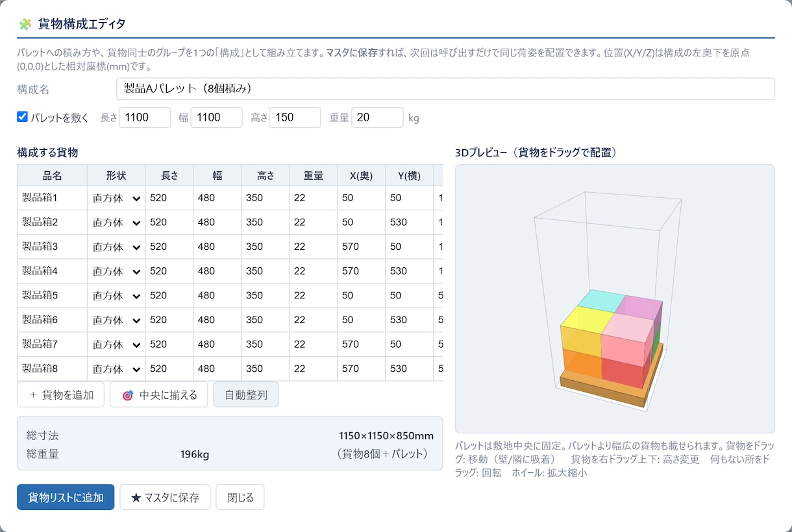The width and height of the screenshot is (792, 532).
Task: Open the 形状 dropdown for 製品箱7
Action: [x=116, y=345]
